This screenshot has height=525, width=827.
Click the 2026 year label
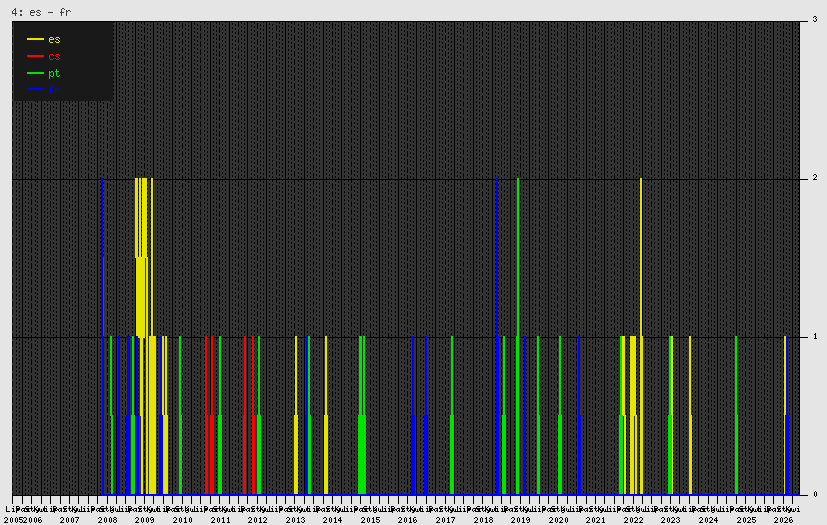pyautogui.click(x=783, y=520)
